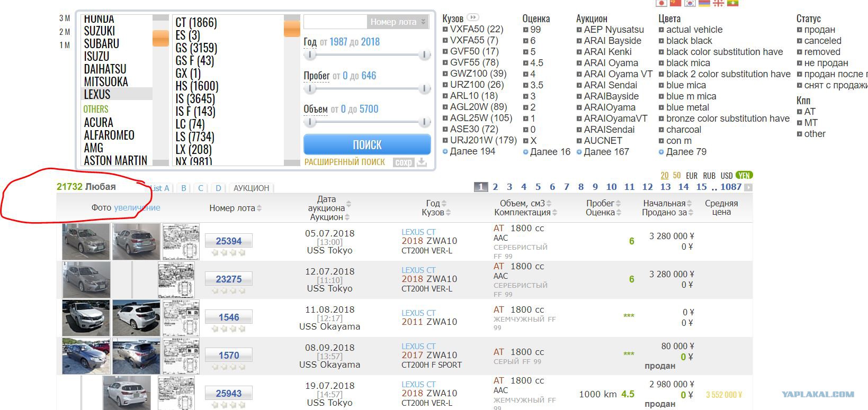Sort by Пробег arrows icon
This screenshot has height=410, width=868.
click(618, 204)
